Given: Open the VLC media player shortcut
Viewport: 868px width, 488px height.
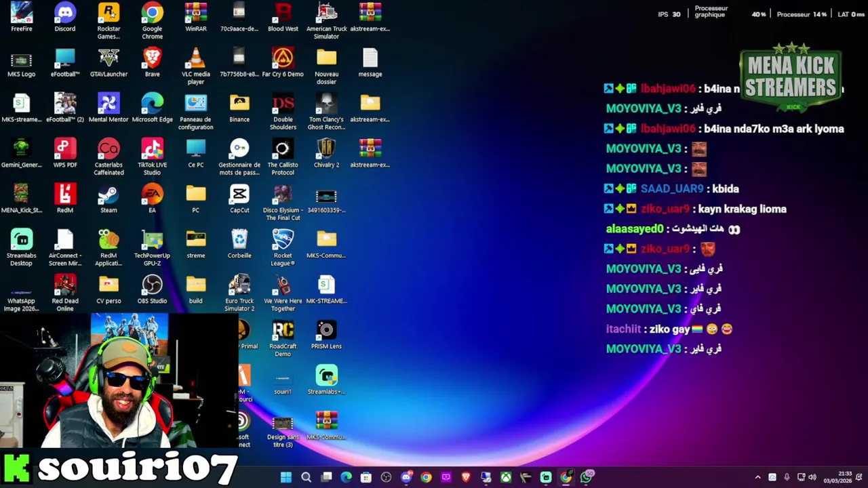Looking at the screenshot, I should tap(196, 66).
